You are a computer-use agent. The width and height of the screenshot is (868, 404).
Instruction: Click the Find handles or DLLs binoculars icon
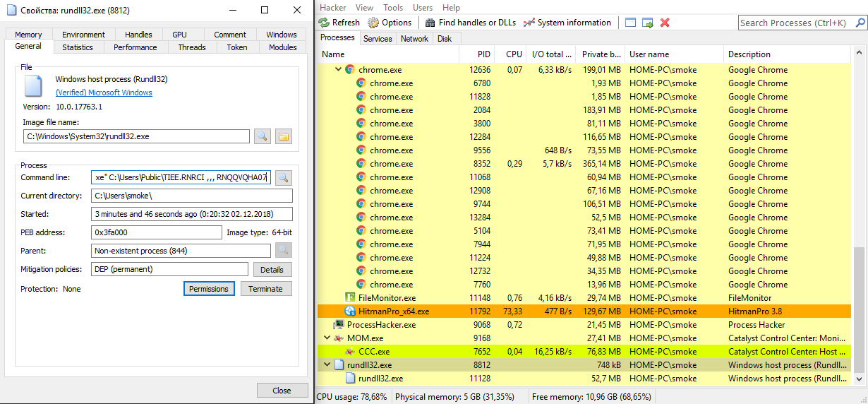(x=430, y=23)
